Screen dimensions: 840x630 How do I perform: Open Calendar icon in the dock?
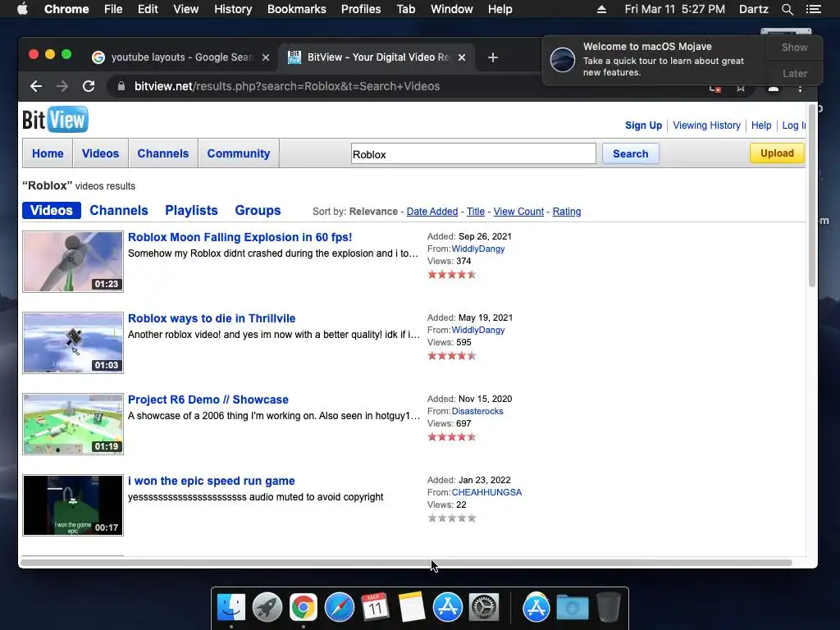point(375,608)
